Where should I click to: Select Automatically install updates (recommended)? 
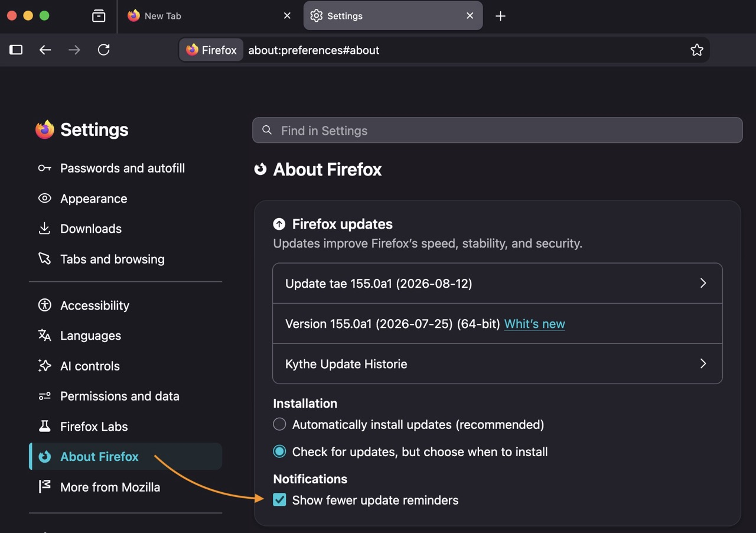pos(279,424)
